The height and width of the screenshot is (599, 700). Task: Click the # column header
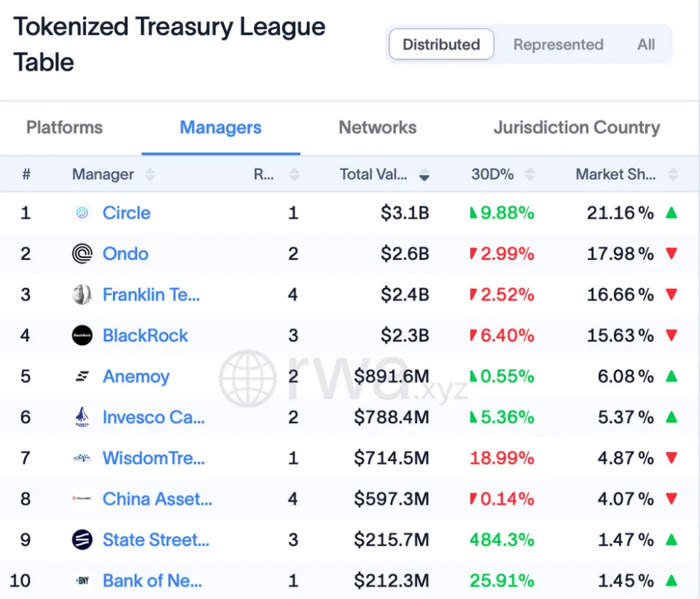pos(26,174)
